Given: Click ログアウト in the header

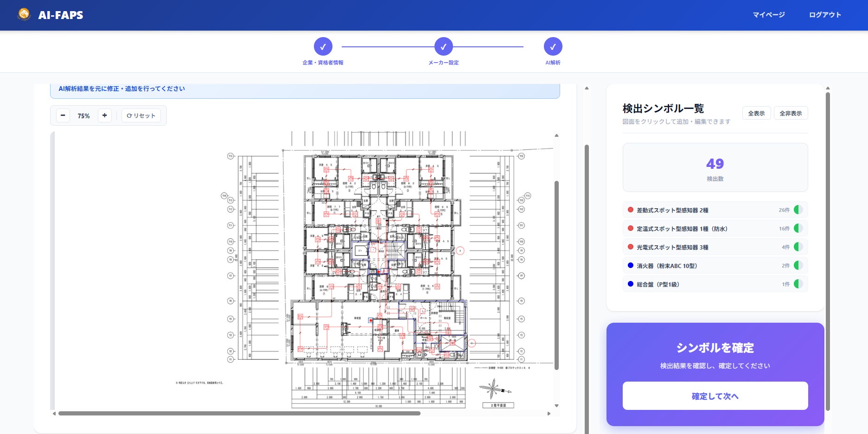Looking at the screenshot, I should (x=825, y=15).
